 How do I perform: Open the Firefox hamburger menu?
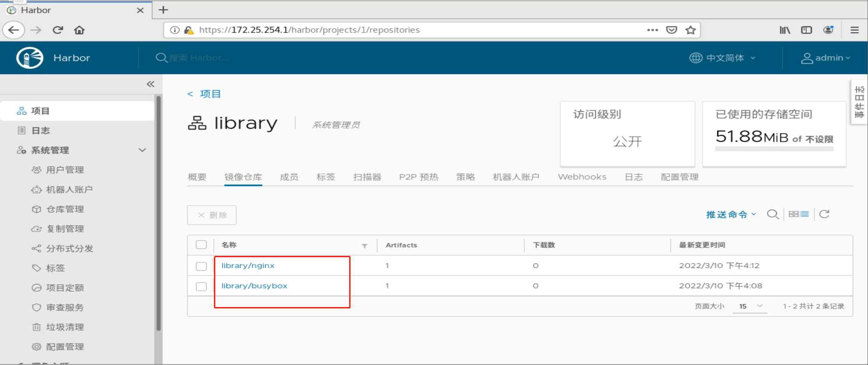[x=854, y=30]
